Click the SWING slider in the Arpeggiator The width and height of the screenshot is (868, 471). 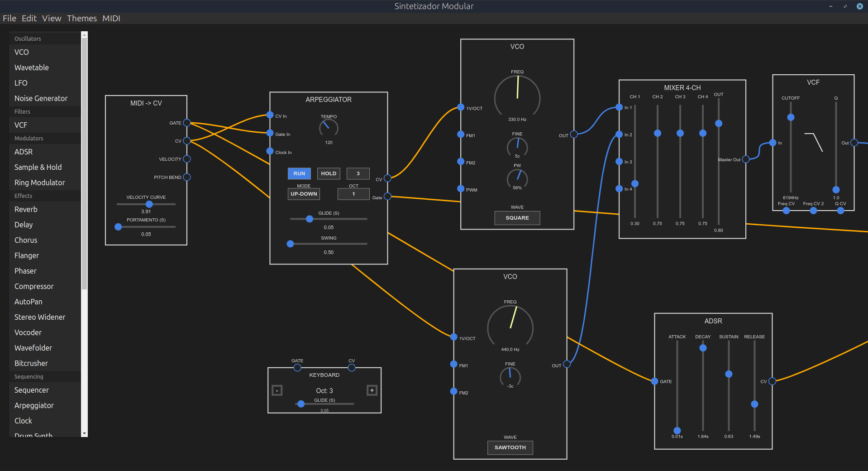[290, 244]
